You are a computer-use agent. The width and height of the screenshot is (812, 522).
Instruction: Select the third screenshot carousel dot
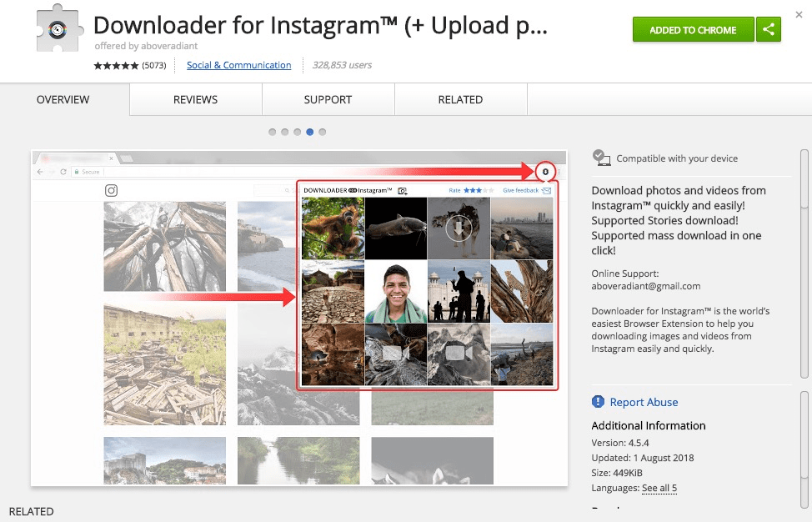pyautogui.click(x=298, y=132)
